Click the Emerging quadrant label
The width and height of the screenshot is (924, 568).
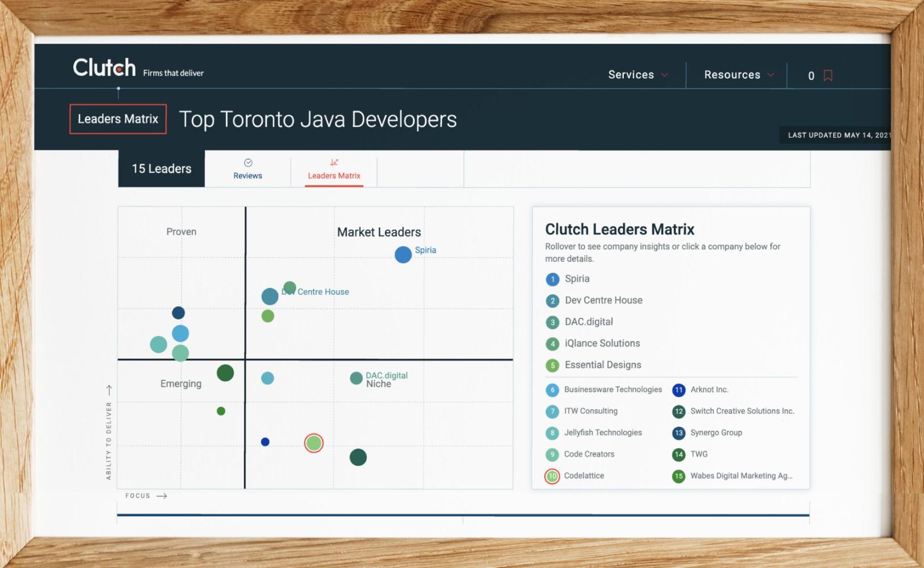click(x=181, y=384)
